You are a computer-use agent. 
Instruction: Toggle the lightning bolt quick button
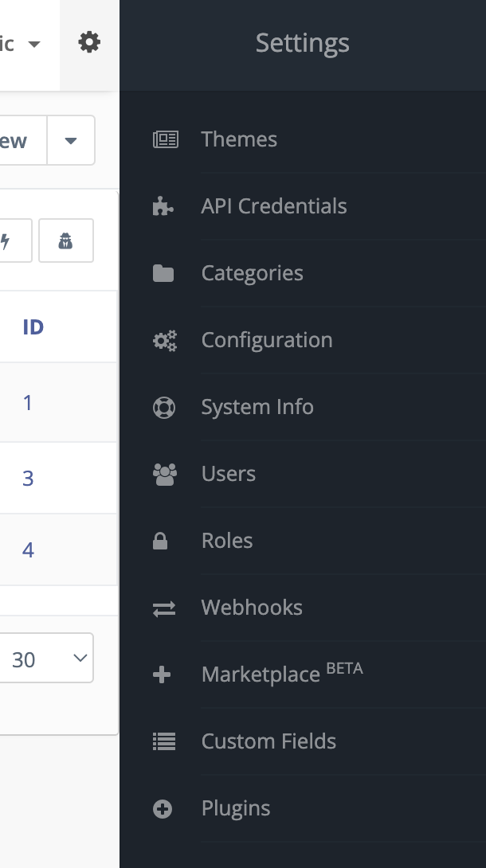(8, 240)
